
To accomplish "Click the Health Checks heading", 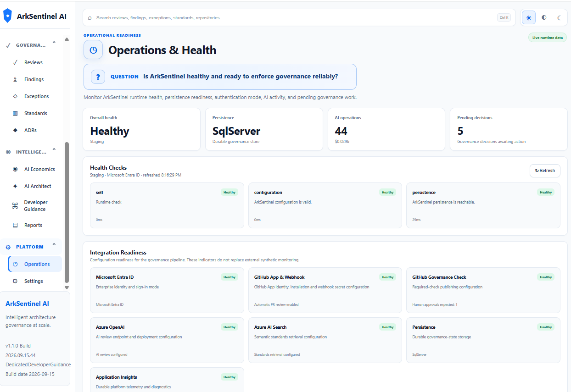I will 108,168.
